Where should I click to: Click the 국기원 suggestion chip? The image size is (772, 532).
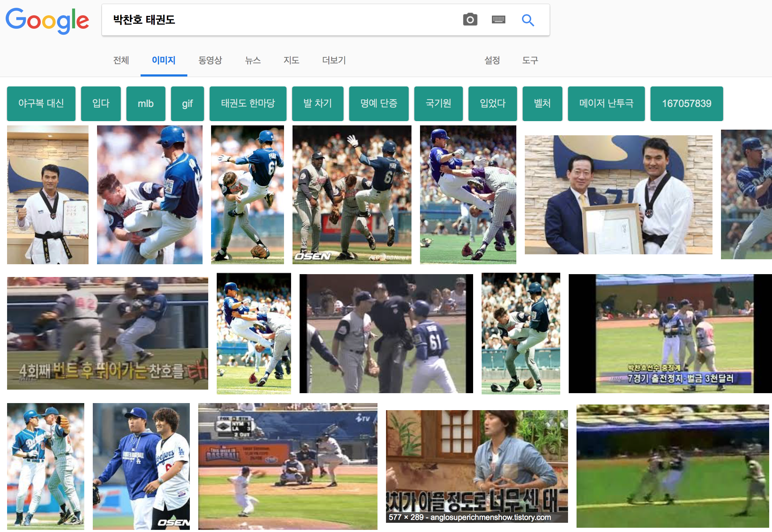(x=438, y=103)
